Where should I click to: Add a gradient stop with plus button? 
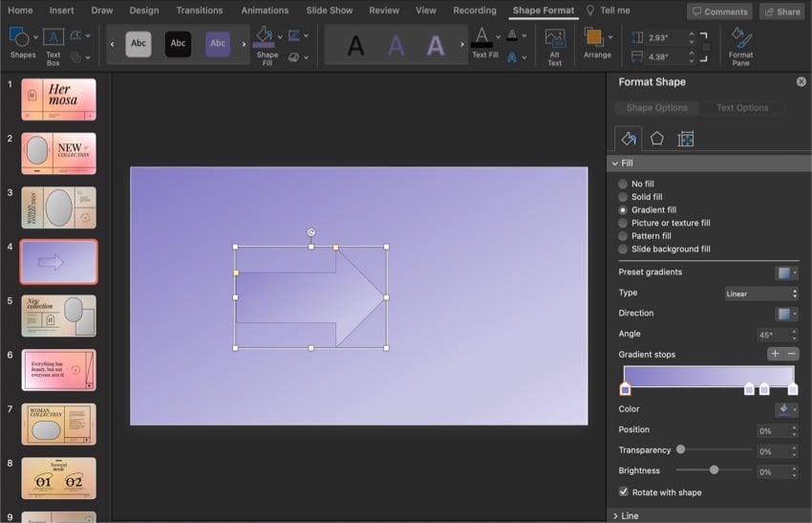coord(775,355)
